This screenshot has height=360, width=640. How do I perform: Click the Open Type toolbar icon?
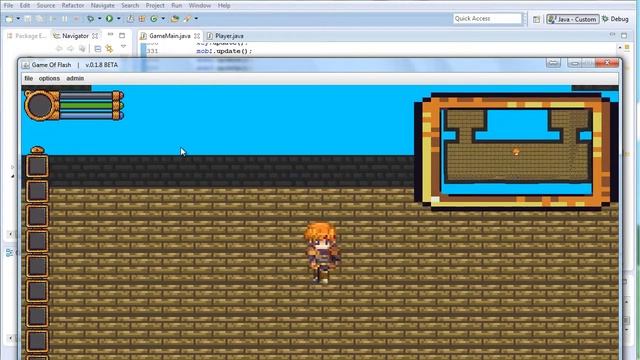(x=175, y=19)
